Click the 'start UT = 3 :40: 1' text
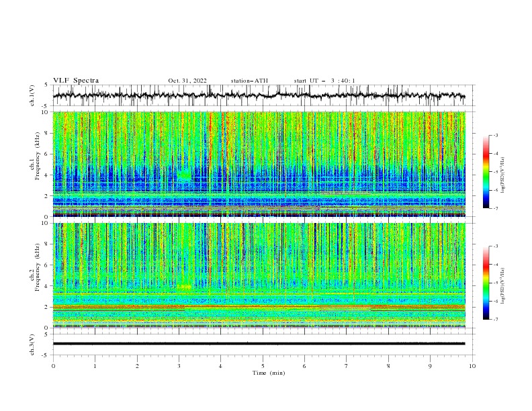Image resolution: width=532 pixels, height=411 pixels. point(324,81)
